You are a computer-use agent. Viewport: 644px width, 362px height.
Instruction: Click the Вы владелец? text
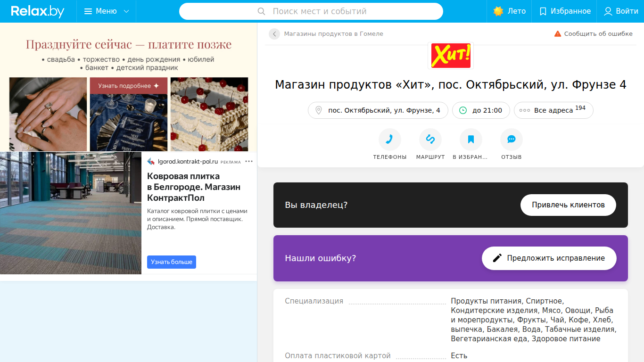coord(316,205)
